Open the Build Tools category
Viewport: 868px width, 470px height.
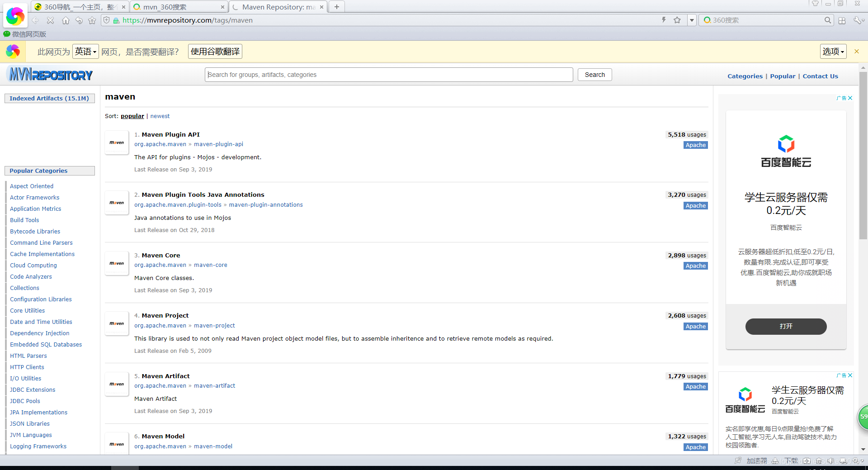pos(24,220)
